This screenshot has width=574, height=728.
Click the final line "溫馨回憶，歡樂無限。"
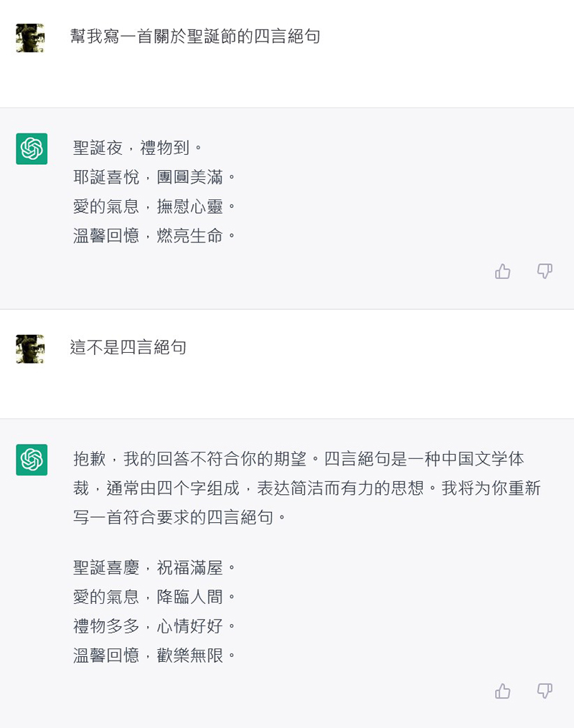155,655
